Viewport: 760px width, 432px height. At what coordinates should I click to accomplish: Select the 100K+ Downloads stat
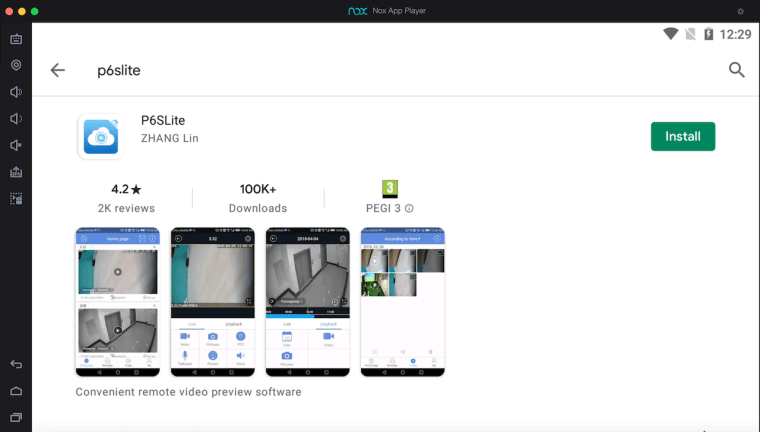(258, 198)
